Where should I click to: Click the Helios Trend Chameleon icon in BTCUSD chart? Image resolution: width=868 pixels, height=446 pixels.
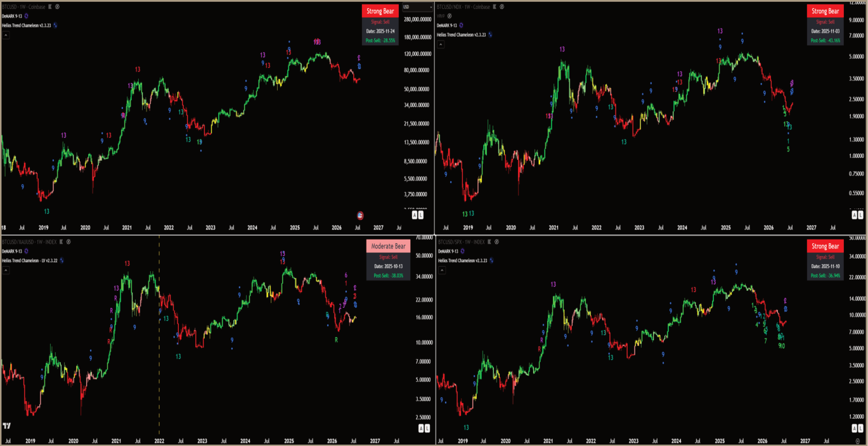55,25
